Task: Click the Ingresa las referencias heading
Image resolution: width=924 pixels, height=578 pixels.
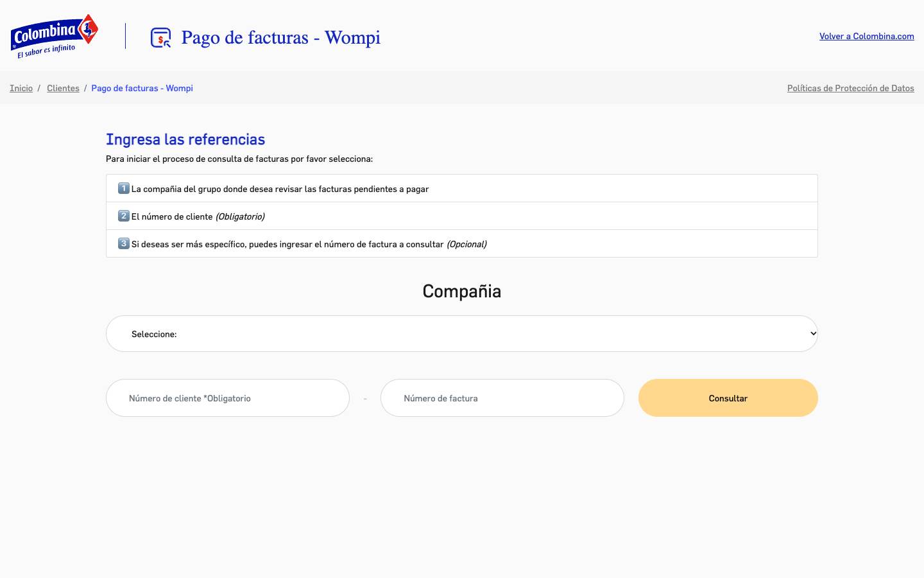Action: (x=185, y=139)
